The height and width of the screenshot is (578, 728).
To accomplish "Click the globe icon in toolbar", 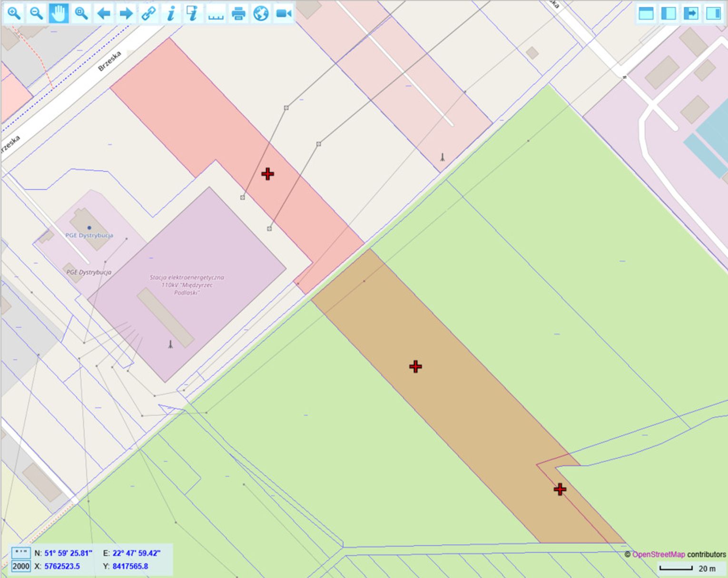I will pyautogui.click(x=261, y=13).
